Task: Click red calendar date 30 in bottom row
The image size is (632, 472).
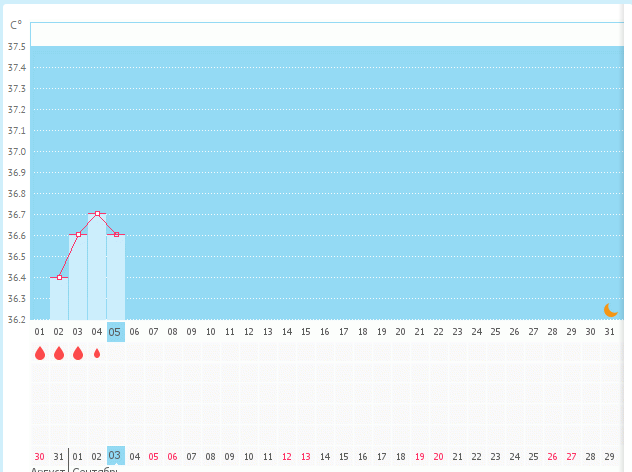Action: click(40, 456)
